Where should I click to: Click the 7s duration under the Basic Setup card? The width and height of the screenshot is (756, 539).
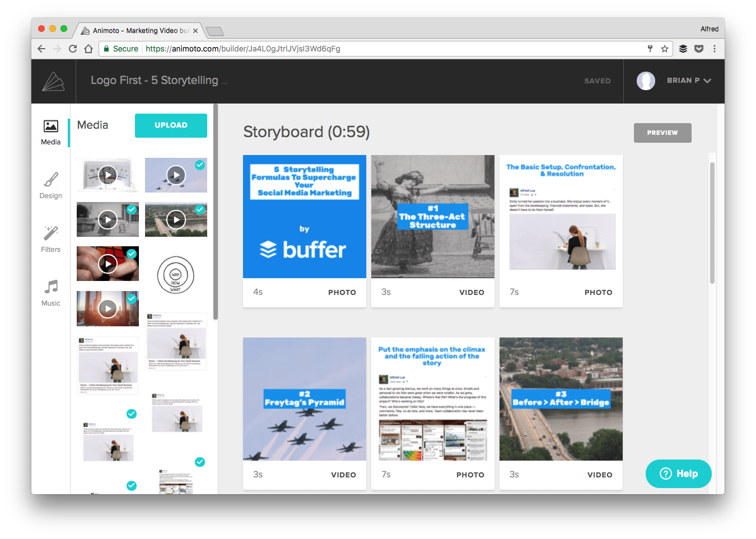(514, 292)
